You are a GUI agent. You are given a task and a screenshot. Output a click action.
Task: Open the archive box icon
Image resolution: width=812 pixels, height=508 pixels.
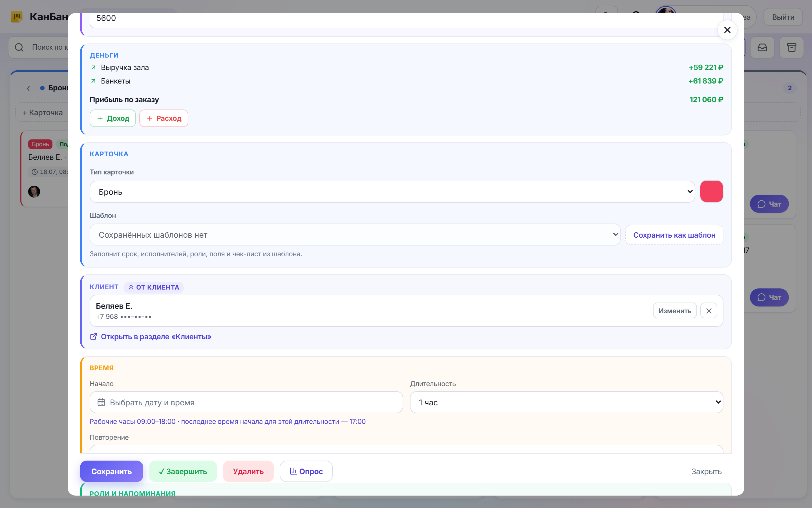click(791, 47)
